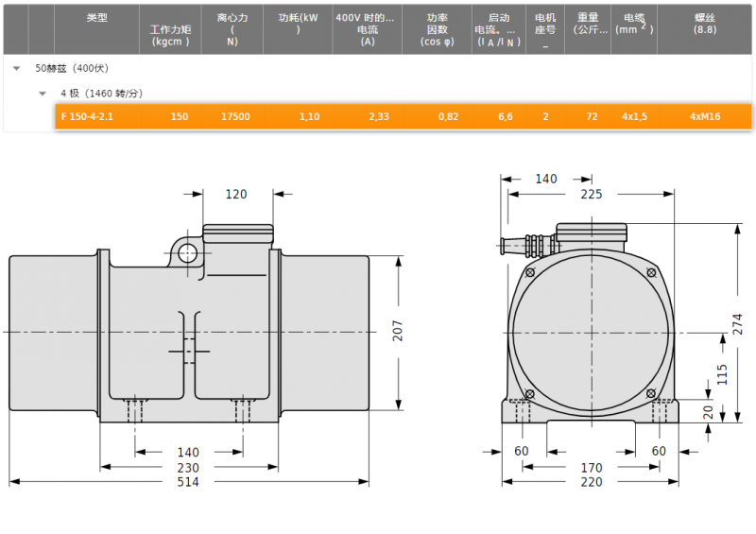
Task: Collapse the 4 极（1460 转/分）subgroup
Action: point(43,94)
